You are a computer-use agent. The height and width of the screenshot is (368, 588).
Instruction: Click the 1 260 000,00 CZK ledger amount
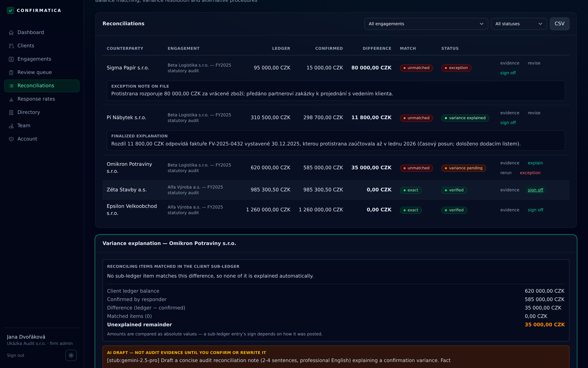click(268, 210)
